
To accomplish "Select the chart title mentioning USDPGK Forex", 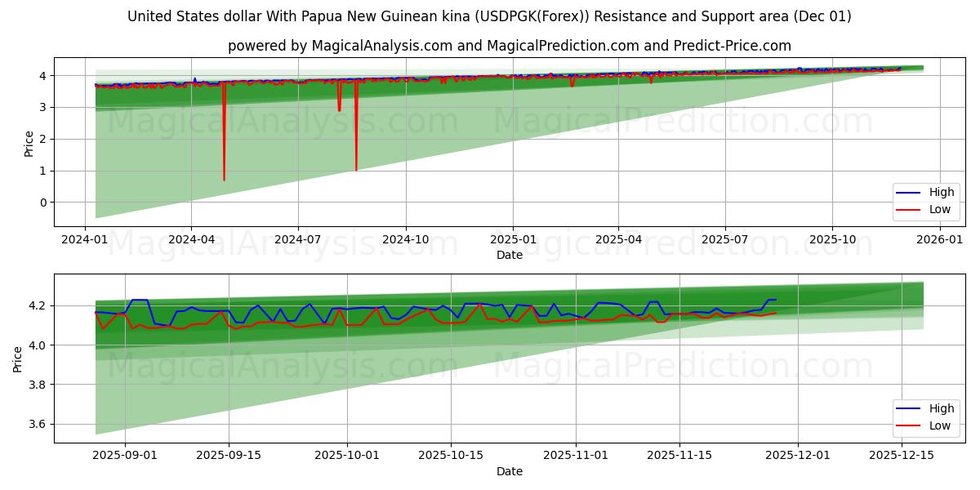I will click(490, 16).
